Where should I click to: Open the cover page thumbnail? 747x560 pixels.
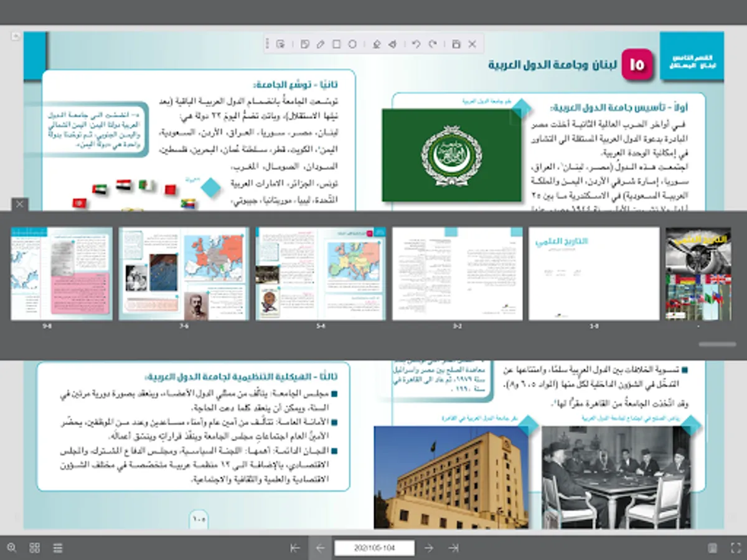tap(698, 274)
